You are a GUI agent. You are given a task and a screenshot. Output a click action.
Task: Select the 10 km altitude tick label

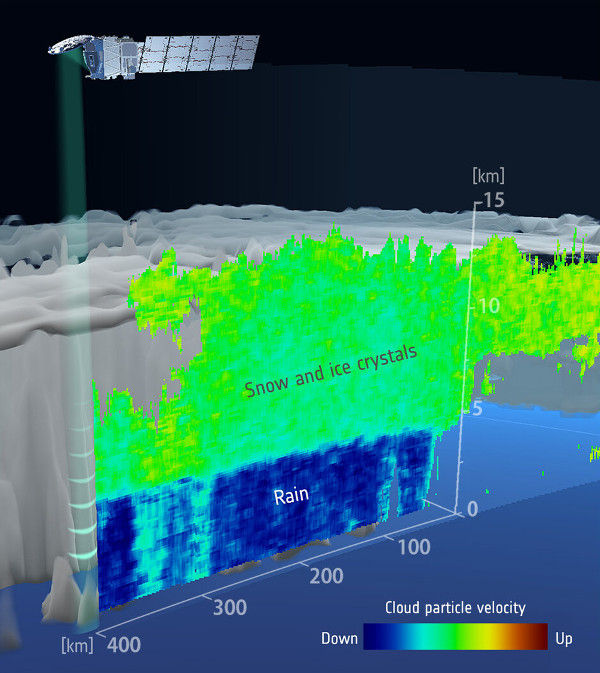click(488, 305)
